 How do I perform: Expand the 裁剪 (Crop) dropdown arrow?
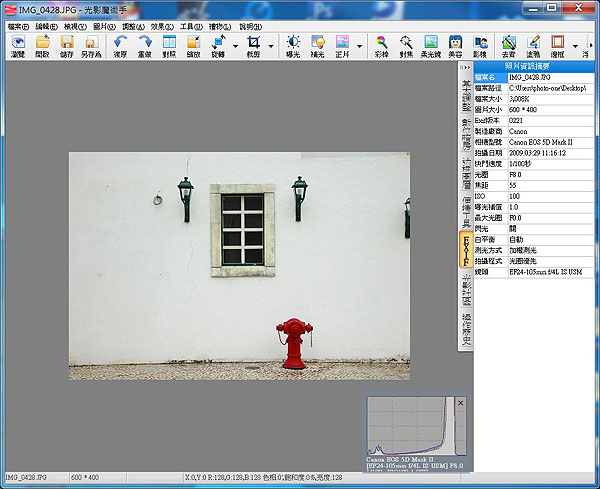point(270,45)
